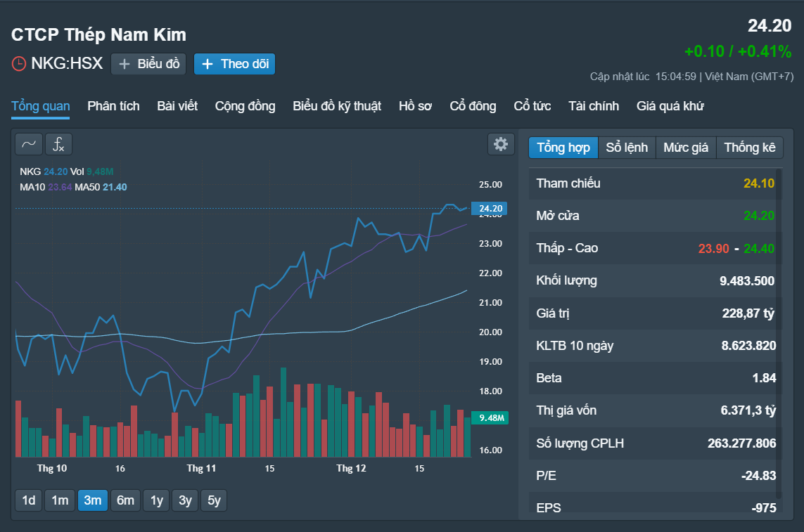Click the CTCP Thép Nam Kim title
Screen dimensions: 804x532
(x=98, y=35)
